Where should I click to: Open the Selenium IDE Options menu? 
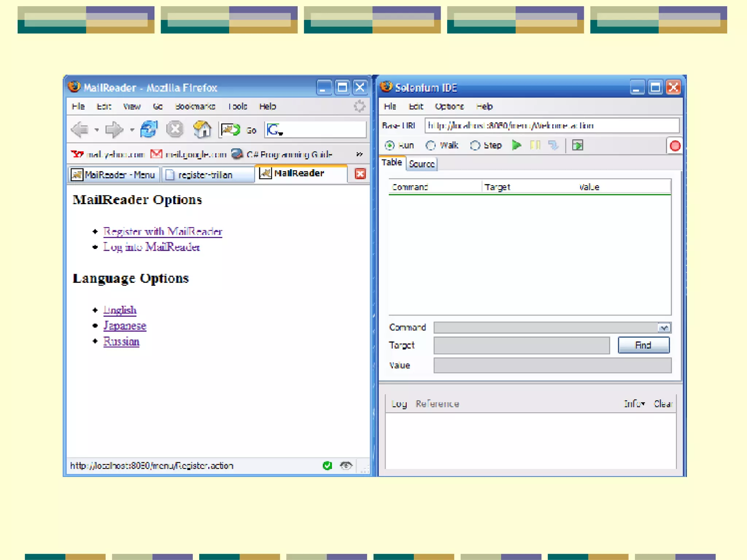point(449,106)
